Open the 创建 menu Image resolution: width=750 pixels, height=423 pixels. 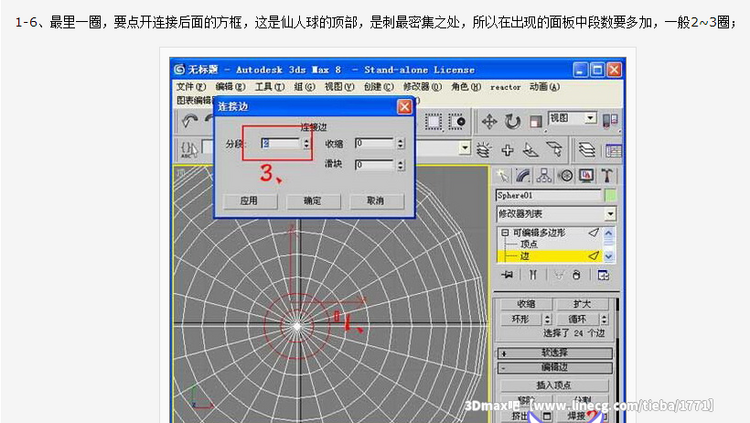(x=378, y=87)
